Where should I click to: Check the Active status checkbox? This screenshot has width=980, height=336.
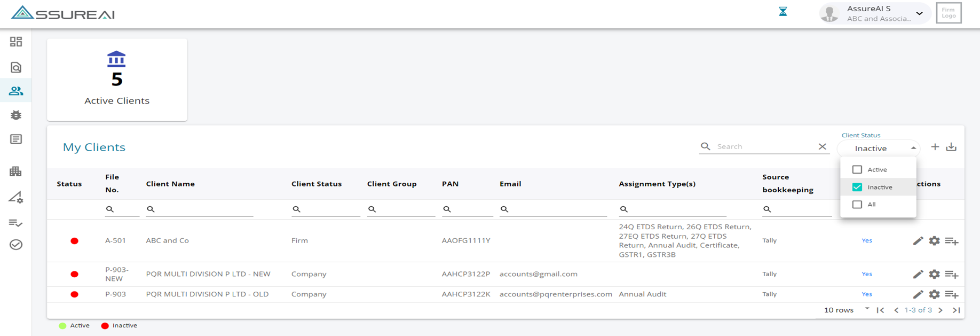coord(857,169)
